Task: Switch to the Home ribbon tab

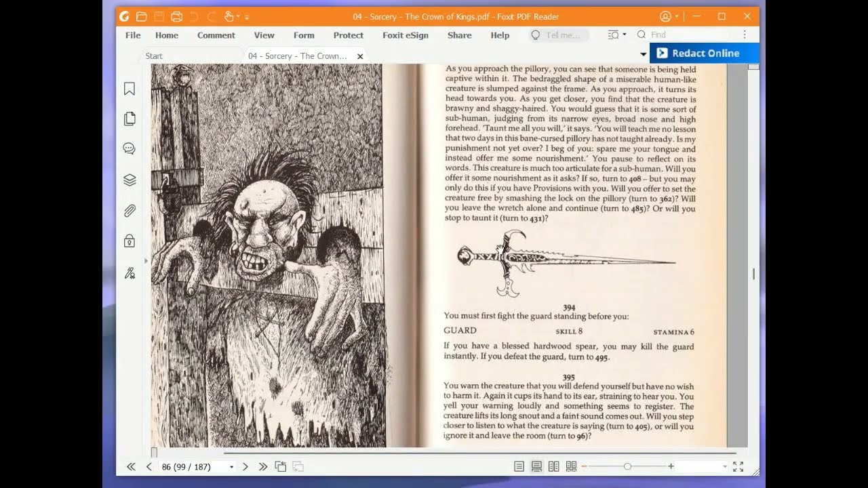Action: pos(167,35)
